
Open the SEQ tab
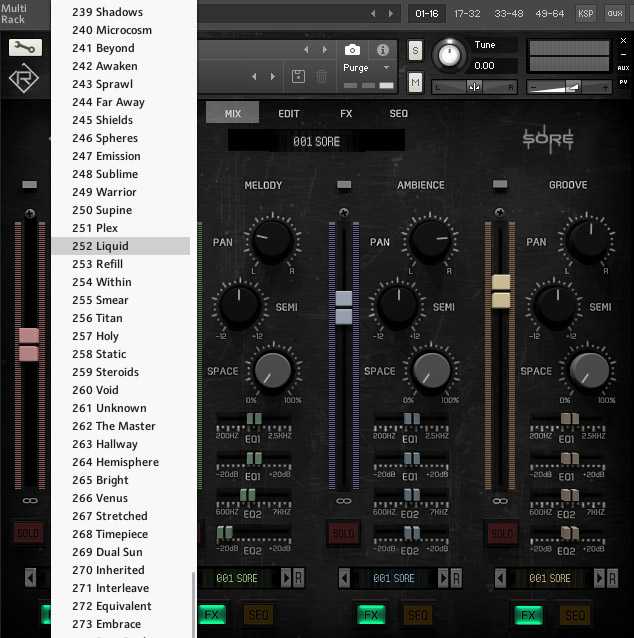point(398,114)
